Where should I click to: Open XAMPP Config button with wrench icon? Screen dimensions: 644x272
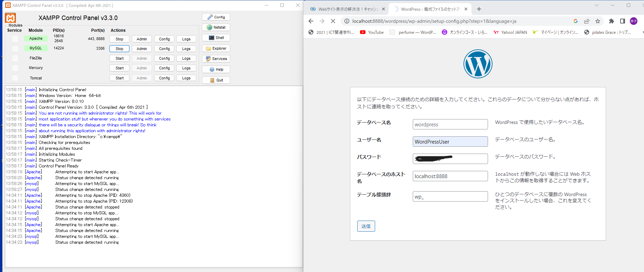tap(216, 17)
